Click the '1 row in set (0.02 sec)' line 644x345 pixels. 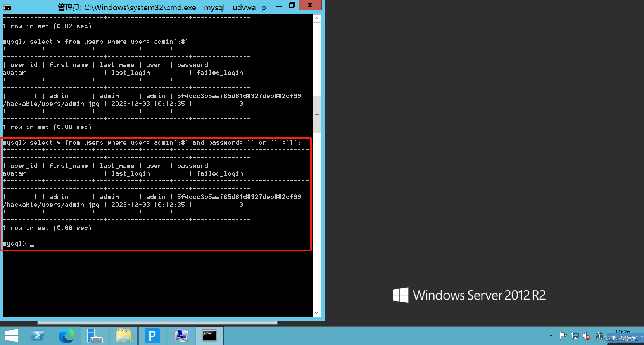click(x=47, y=26)
